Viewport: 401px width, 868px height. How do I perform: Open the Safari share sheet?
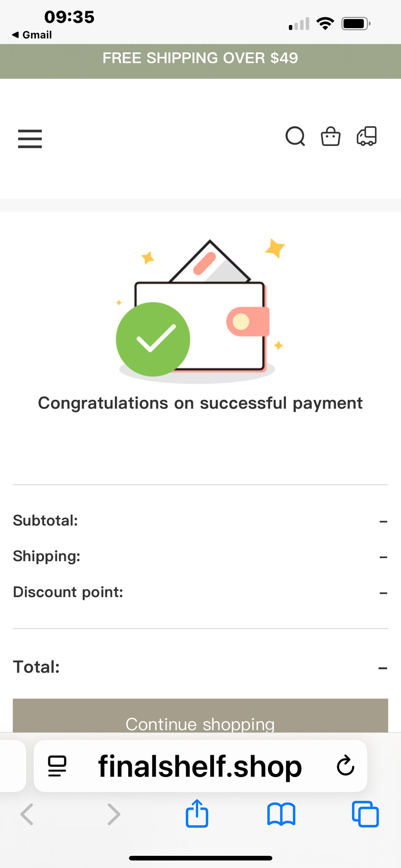[197, 813]
